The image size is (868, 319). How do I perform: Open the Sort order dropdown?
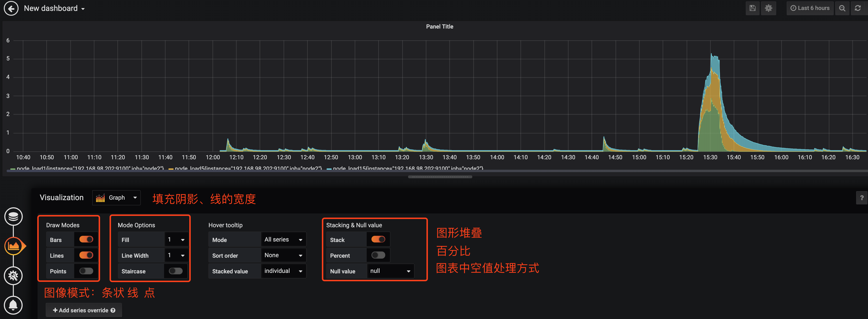pyautogui.click(x=283, y=255)
